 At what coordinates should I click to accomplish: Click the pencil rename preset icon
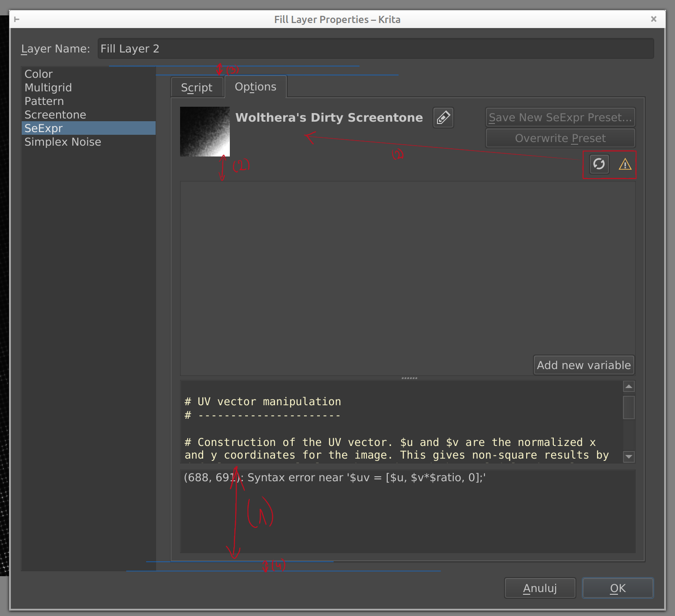tap(443, 118)
